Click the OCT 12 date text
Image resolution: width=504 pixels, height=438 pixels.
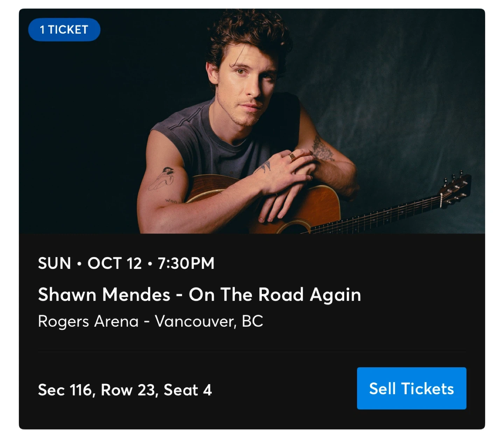point(114,263)
